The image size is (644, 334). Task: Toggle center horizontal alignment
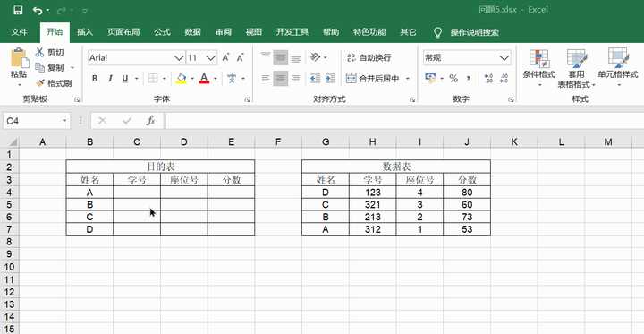tap(281, 78)
